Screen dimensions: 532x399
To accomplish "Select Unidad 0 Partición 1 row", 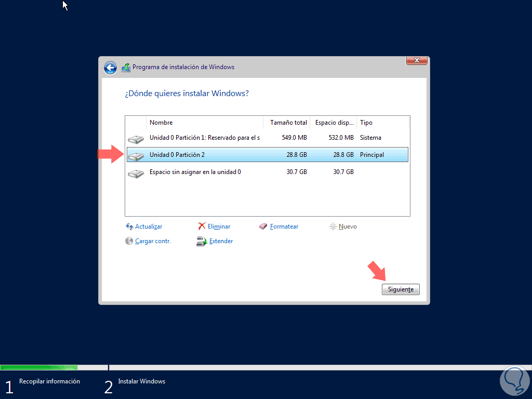I will pos(268,138).
